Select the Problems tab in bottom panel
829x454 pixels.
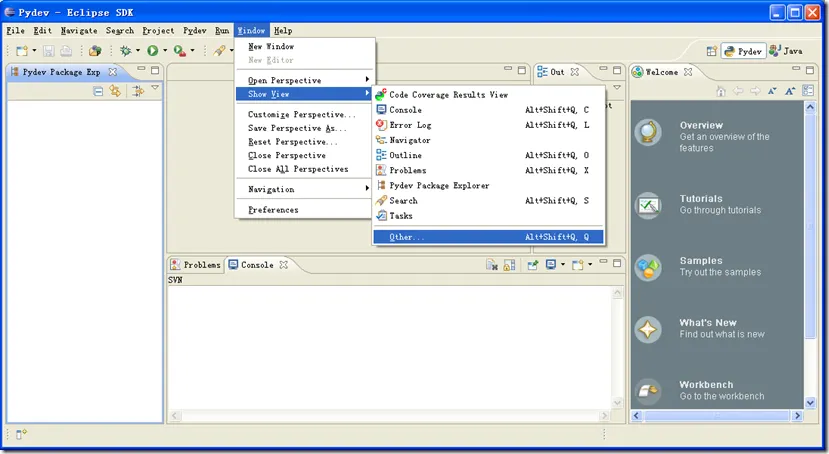point(196,265)
